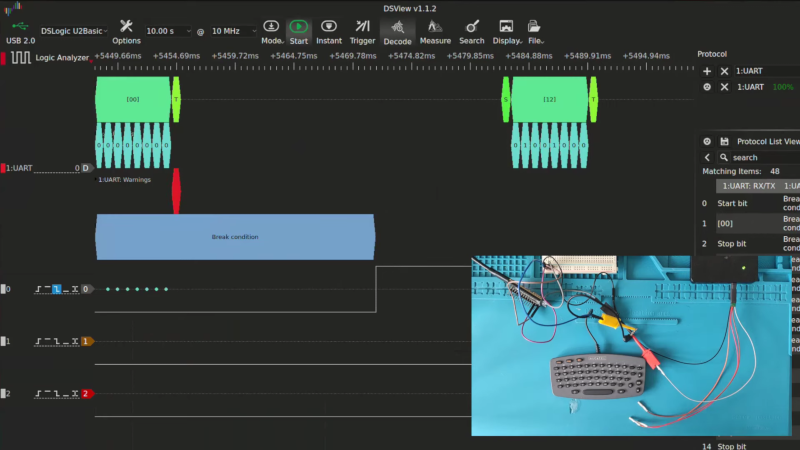This screenshot has width=800, height=450.
Task: Open the File menu
Action: pyautogui.click(x=535, y=31)
